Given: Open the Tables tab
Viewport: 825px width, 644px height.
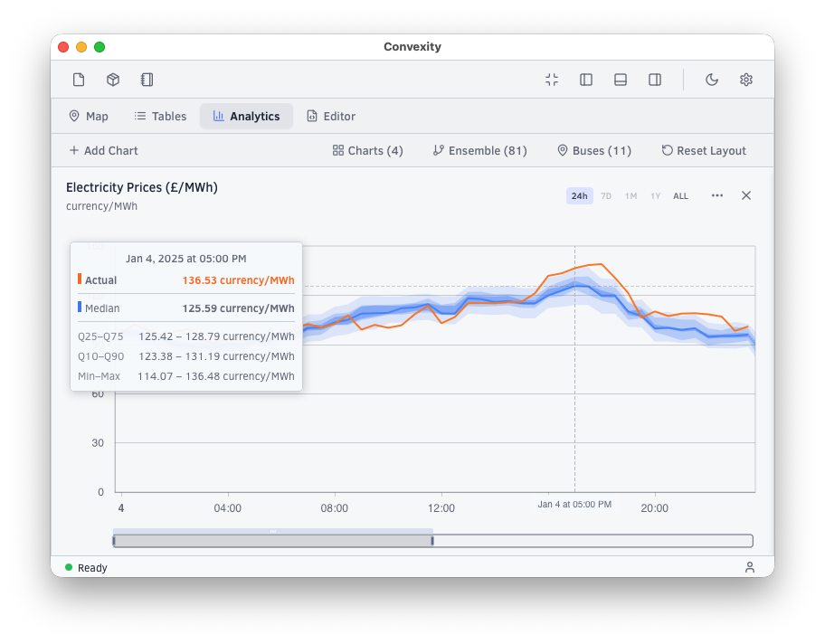Looking at the screenshot, I should tap(160, 117).
